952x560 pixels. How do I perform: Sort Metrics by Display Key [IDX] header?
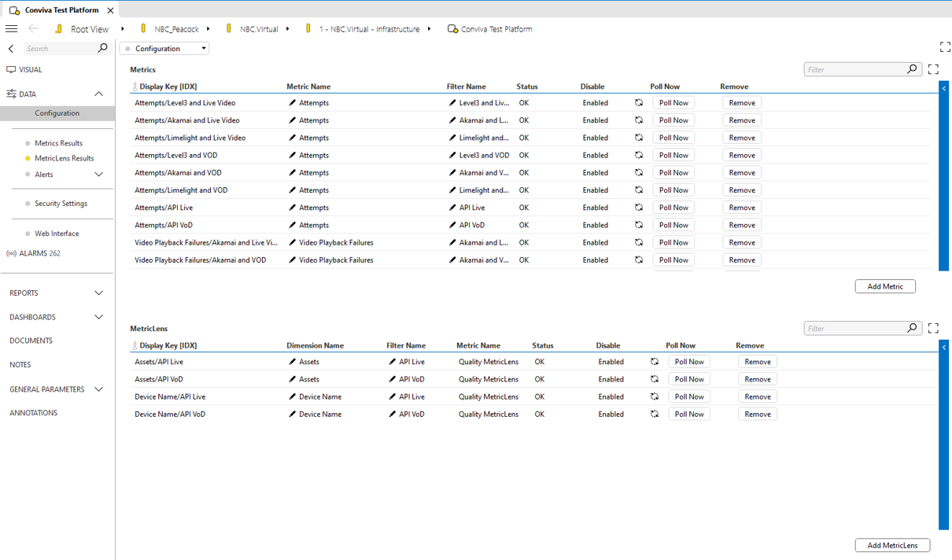(168, 87)
